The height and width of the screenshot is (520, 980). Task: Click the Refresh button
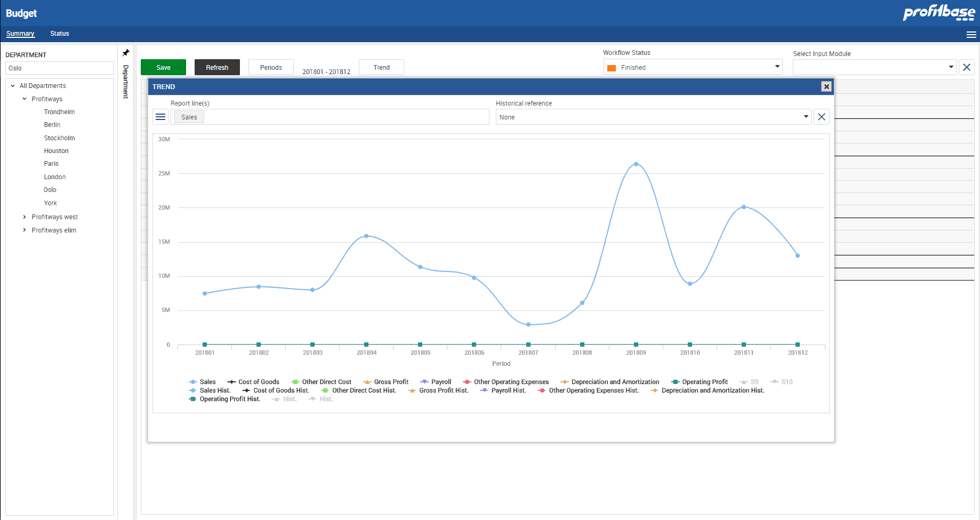(217, 67)
